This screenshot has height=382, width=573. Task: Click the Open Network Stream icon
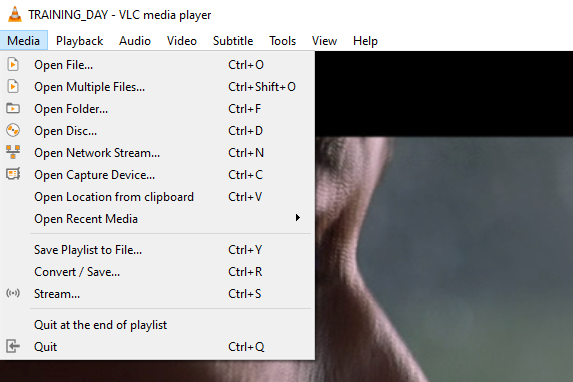(x=13, y=152)
